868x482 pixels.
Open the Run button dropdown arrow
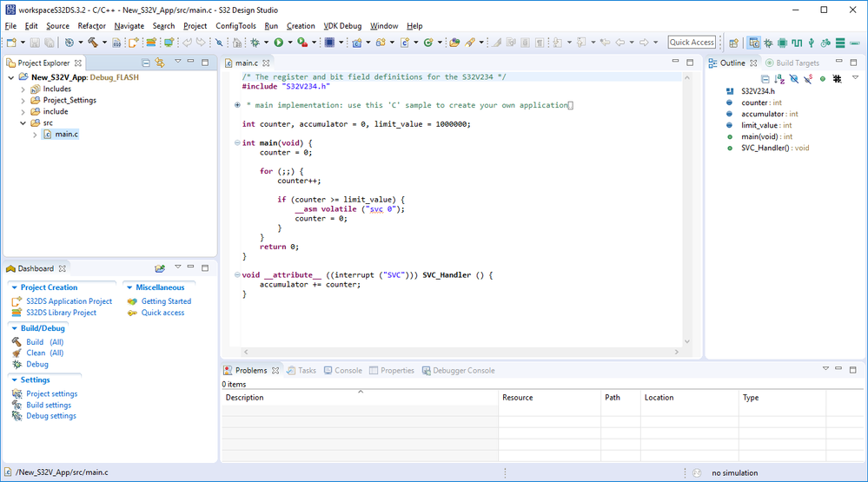289,42
